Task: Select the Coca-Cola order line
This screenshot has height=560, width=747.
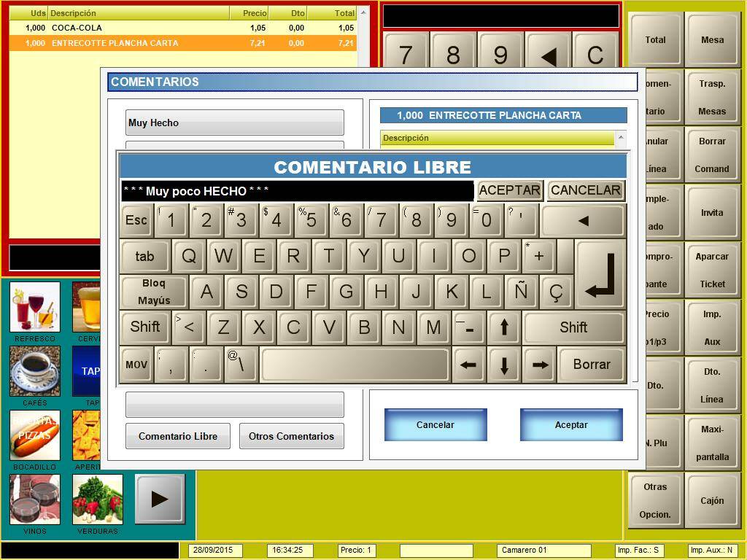Action: coord(182,28)
